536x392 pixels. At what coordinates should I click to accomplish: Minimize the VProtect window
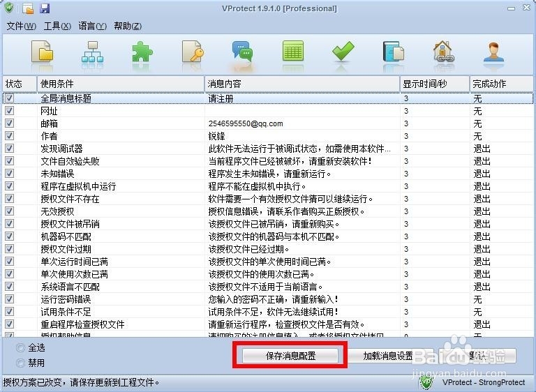pyautogui.click(x=512, y=8)
